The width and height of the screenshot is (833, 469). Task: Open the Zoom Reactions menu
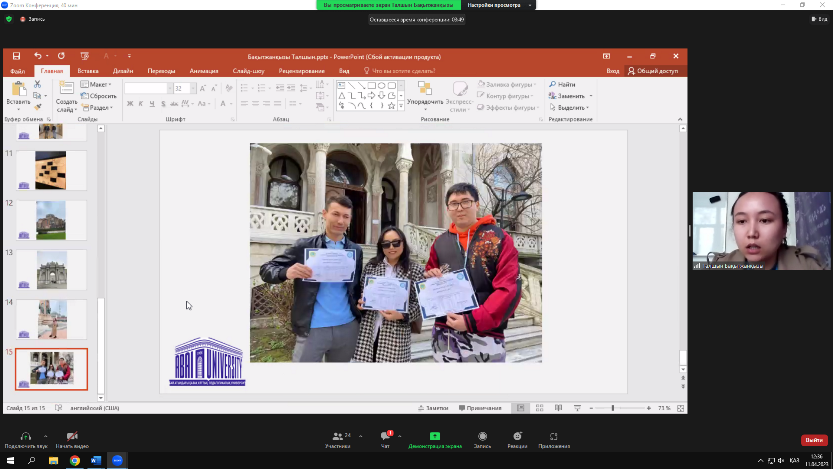[517, 436]
